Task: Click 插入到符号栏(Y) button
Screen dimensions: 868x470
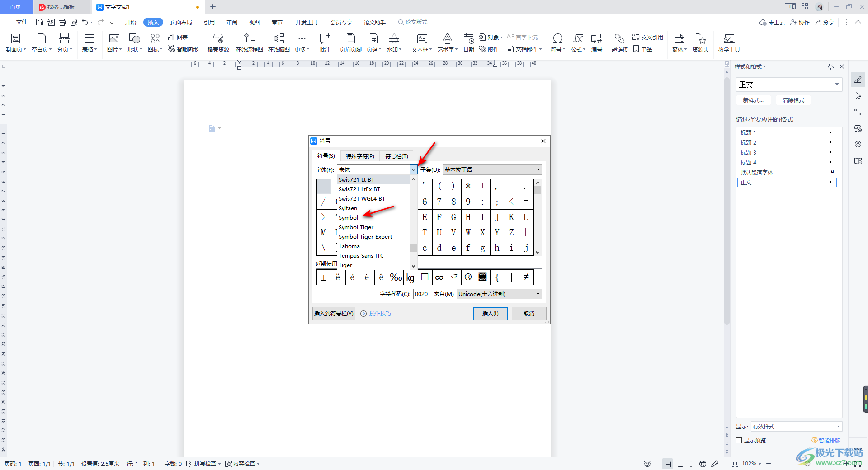Action: pyautogui.click(x=334, y=314)
